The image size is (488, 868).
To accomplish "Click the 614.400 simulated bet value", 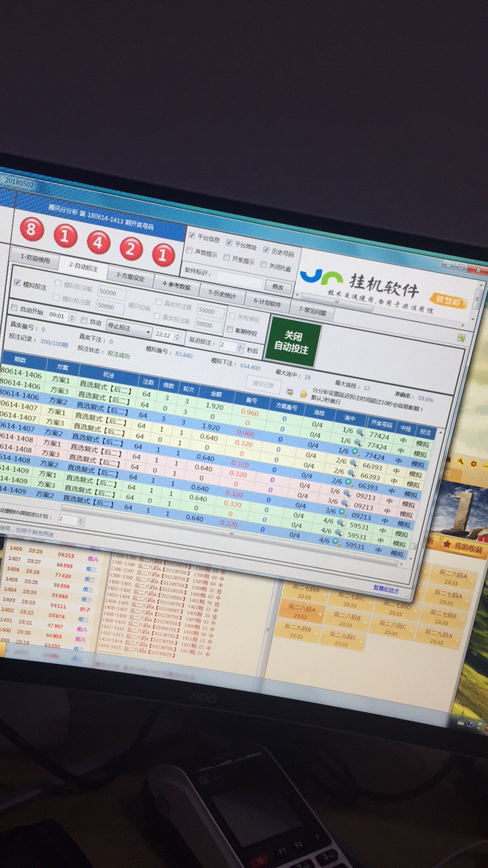I will click(x=249, y=367).
